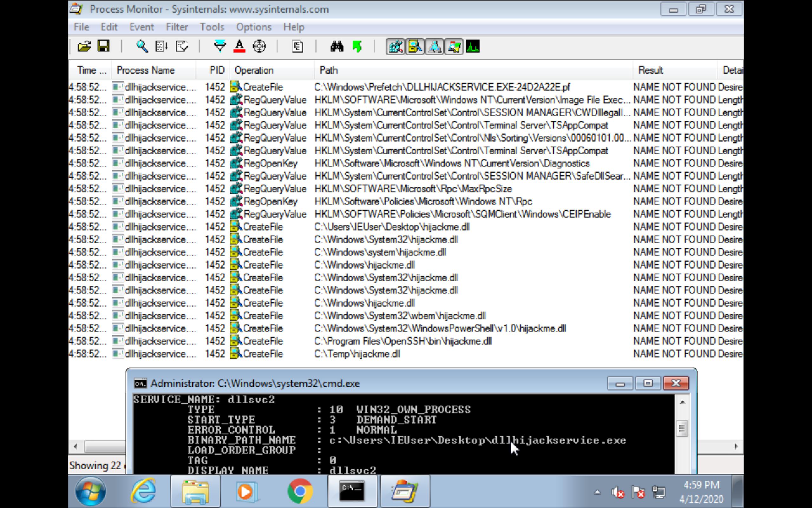The height and width of the screenshot is (508, 812).
Task: Open the Windows Start menu orb
Action: click(91, 492)
